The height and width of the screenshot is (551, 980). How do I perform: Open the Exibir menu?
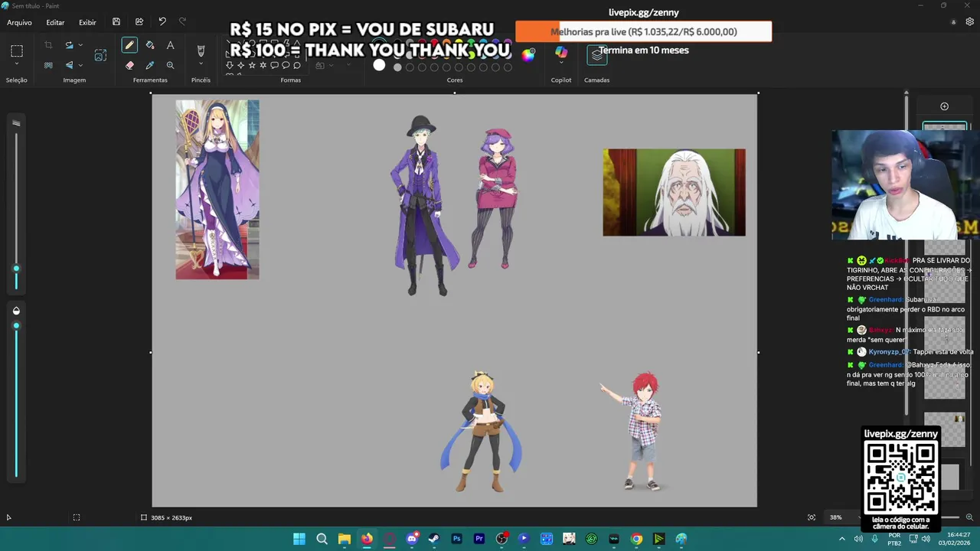click(87, 22)
